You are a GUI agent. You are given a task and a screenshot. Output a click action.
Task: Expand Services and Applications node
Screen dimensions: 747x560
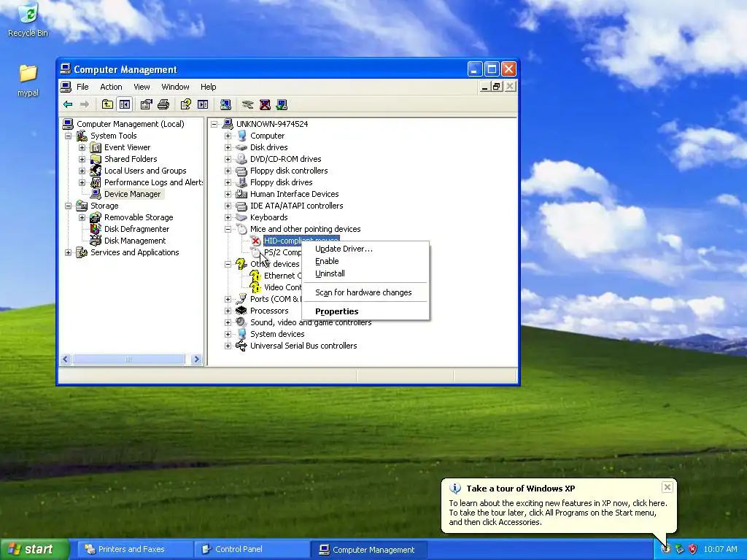tap(68, 252)
